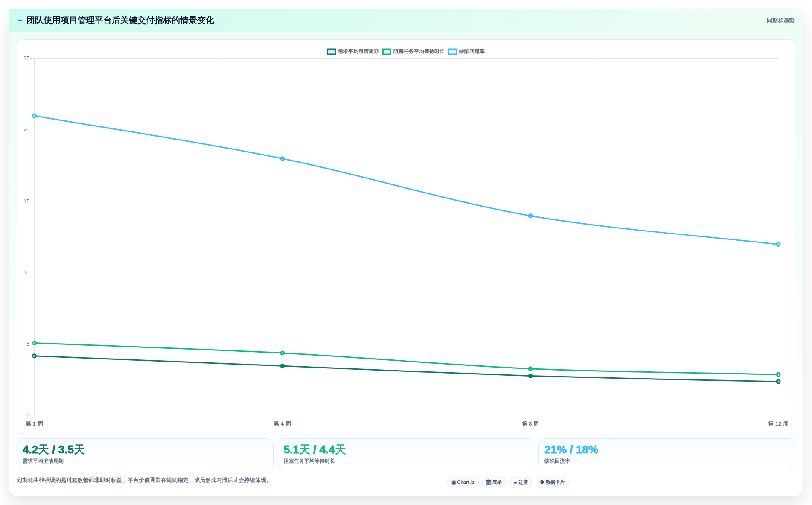Click the 阻塞任务 green data point at 第 4 周
812x505 pixels.
282,353
